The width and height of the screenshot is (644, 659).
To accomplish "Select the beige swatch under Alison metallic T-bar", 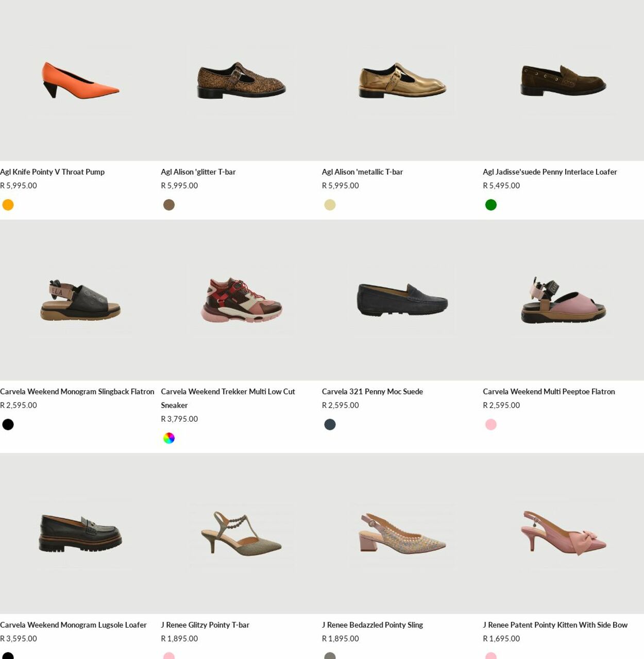I will coord(330,205).
